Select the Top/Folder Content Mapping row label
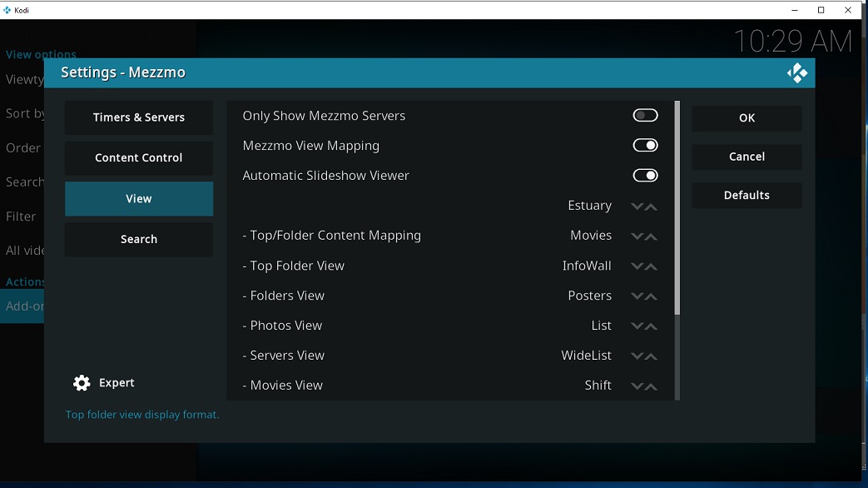 click(x=331, y=236)
